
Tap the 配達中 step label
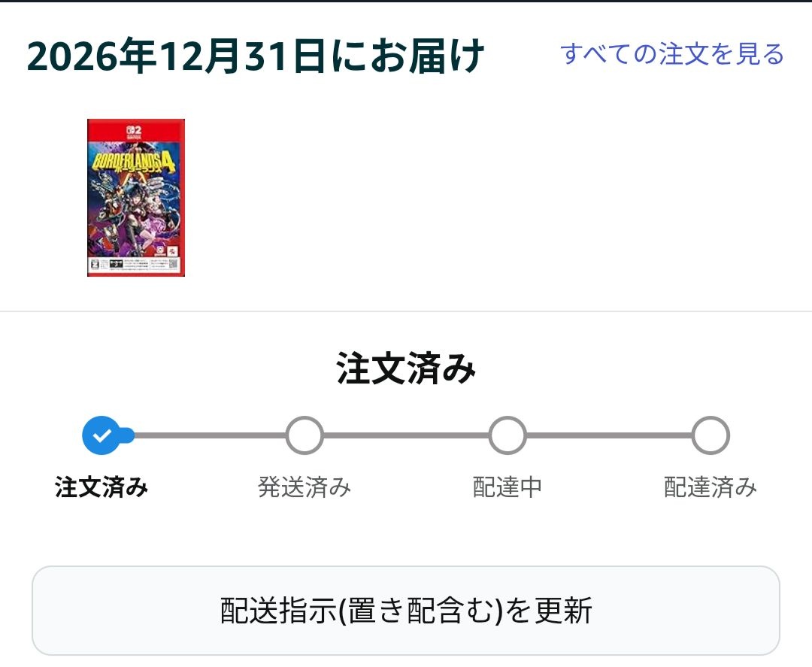pos(507,487)
